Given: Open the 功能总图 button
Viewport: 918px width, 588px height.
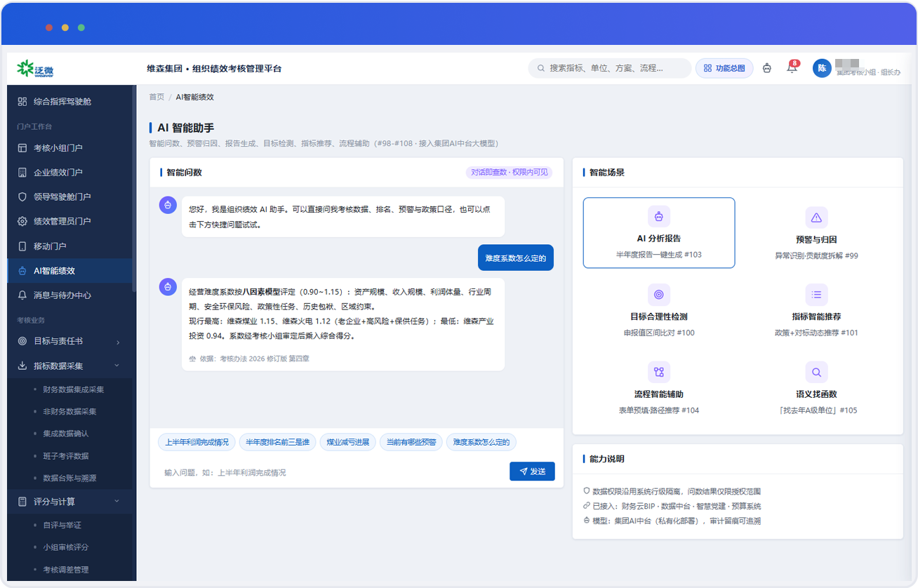Looking at the screenshot, I should [x=725, y=68].
